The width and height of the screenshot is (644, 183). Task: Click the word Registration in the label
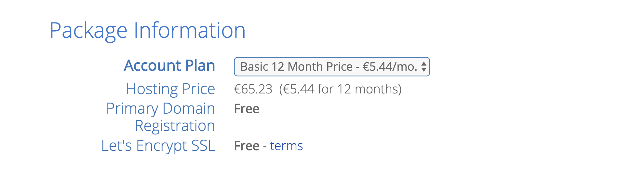[x=175, y=126]
